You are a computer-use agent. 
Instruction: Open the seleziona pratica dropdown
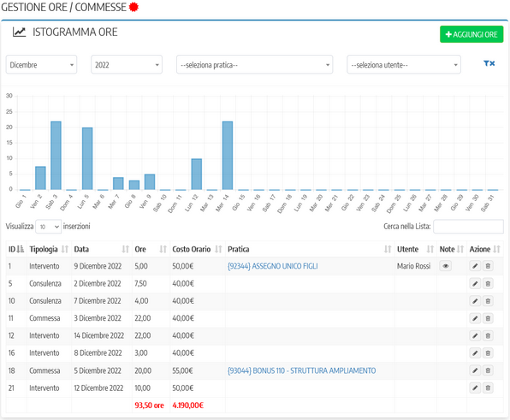point(254,65)
